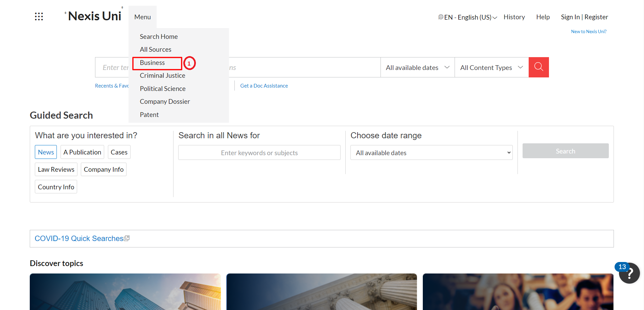Click the Nexis Uni logo

[94, 16]
